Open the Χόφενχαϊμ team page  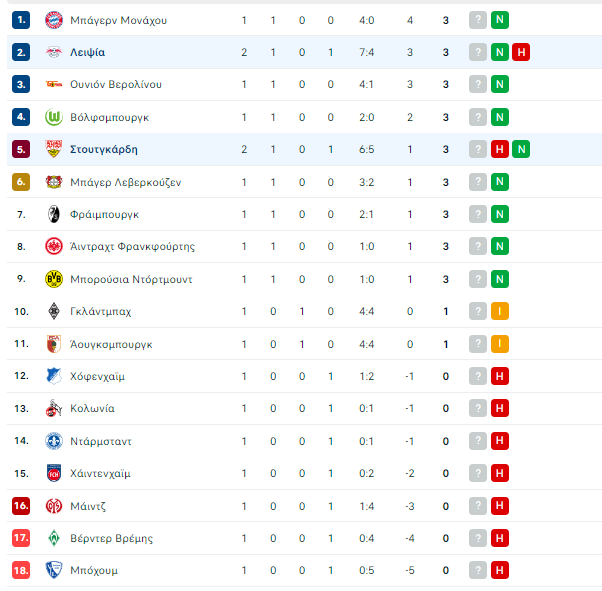click(x=97, y=376)
